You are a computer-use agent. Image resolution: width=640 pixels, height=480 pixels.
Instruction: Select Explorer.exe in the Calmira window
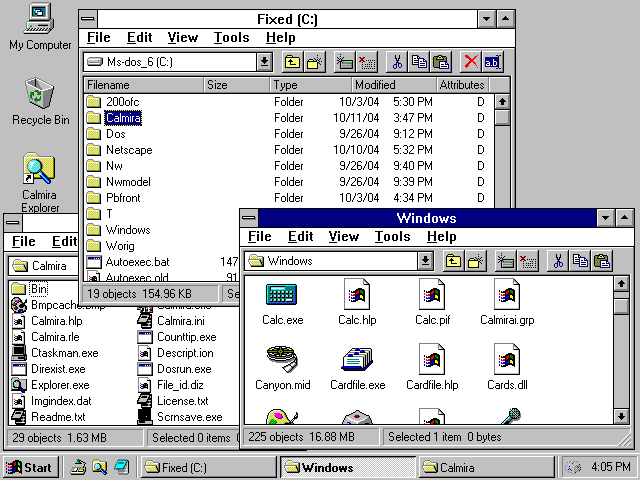pos(51,385)
